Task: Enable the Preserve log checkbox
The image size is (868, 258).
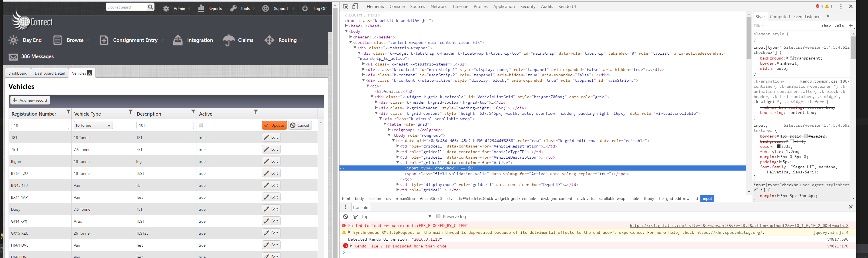Action: tap(438, 216)
